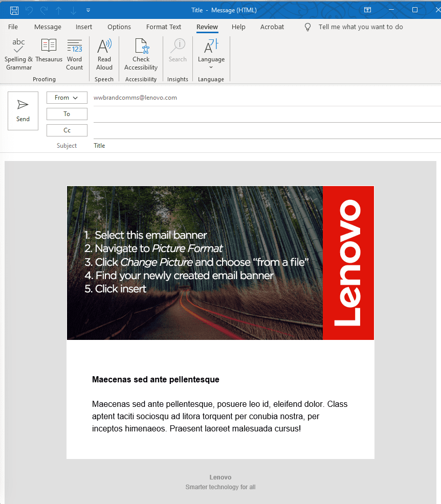Switch to the Insert tab
This screenshot has width=441, height=504.
pyautogui.click(x=84, y=27)
